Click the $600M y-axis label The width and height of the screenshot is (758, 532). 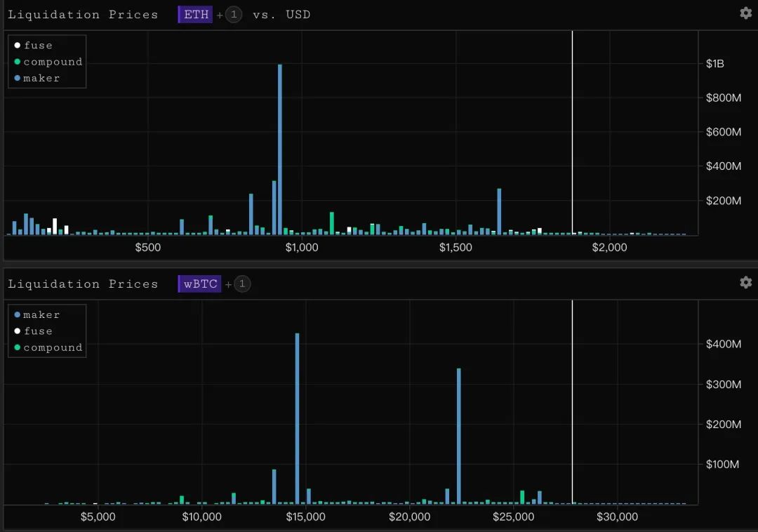click(723, 132)
